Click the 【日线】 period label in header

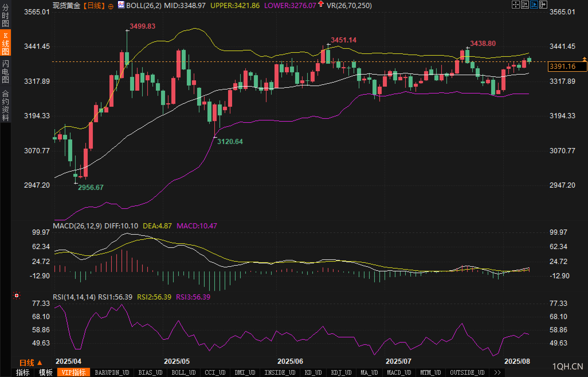(94, 5)
